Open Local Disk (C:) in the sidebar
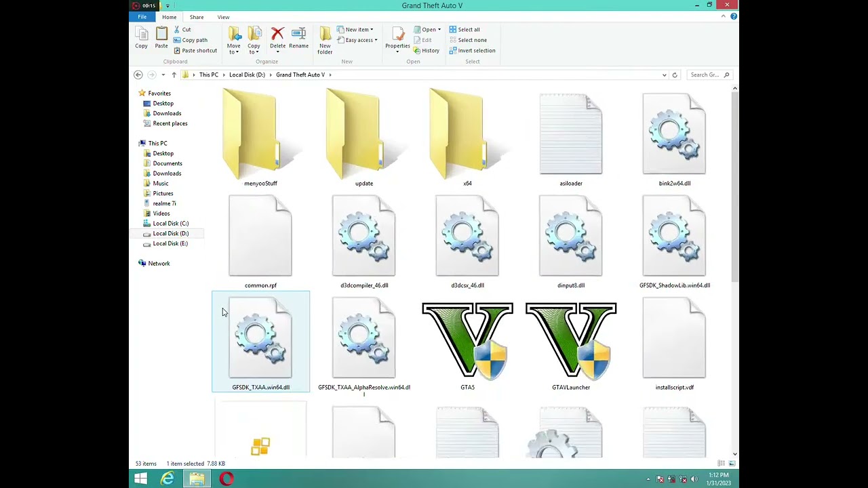This screenshot has height=488, width=868. 170,224
